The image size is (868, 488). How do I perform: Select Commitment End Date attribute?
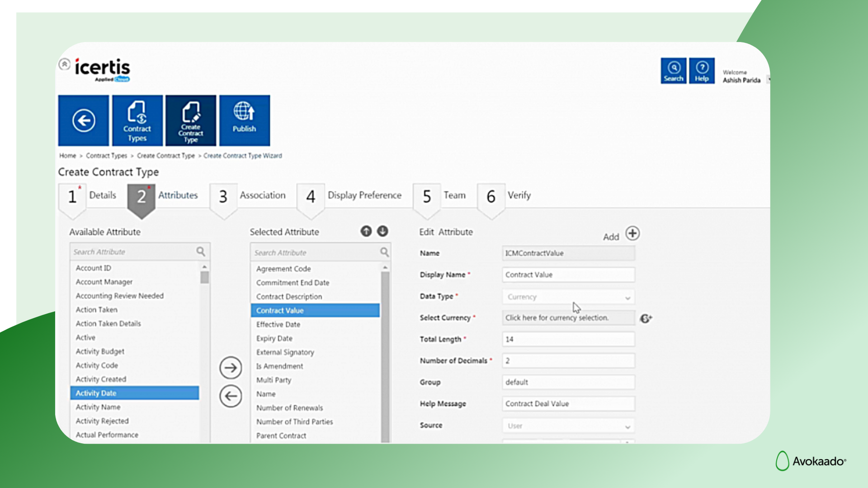[x=316, y=283]
